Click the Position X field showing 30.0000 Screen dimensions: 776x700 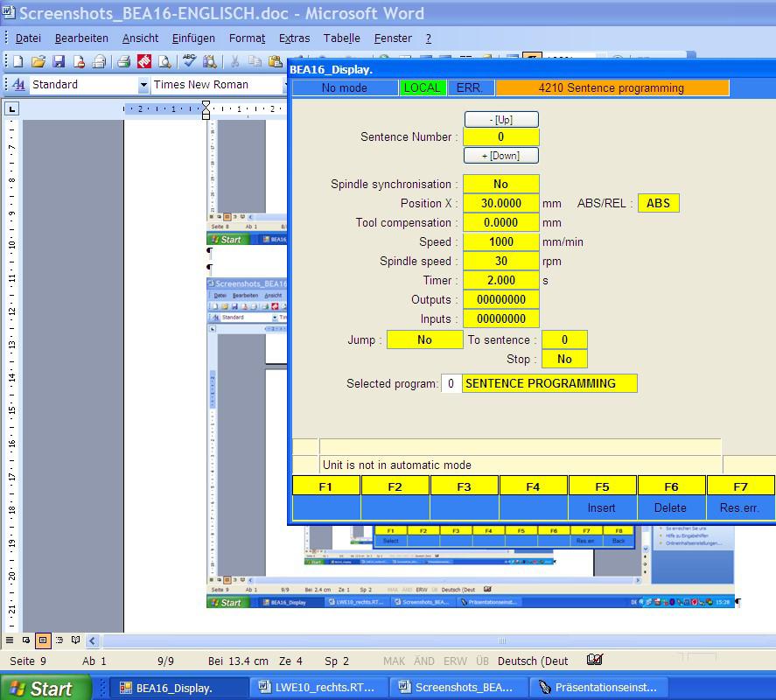pyautogui.click(x=500, y=204)
